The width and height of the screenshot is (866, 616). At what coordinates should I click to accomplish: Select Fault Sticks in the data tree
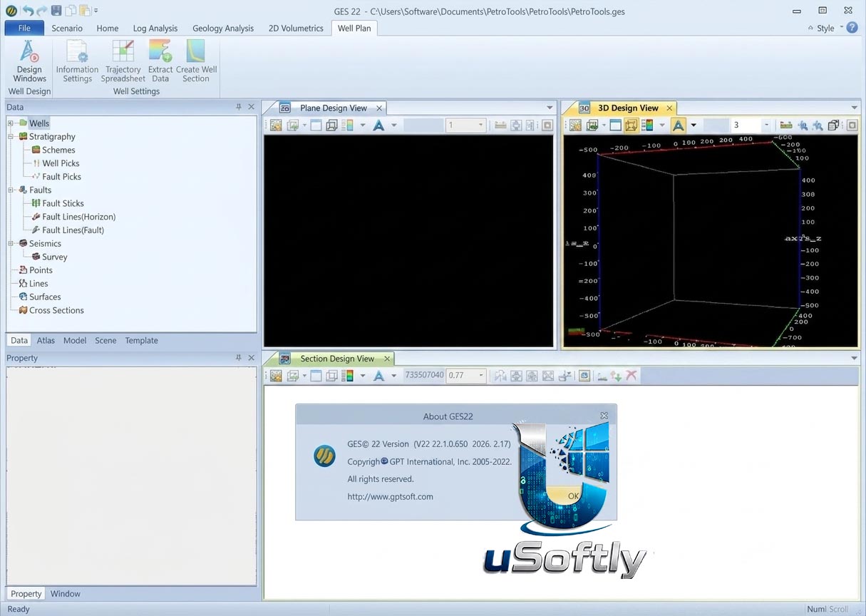[x=63, y=203]
